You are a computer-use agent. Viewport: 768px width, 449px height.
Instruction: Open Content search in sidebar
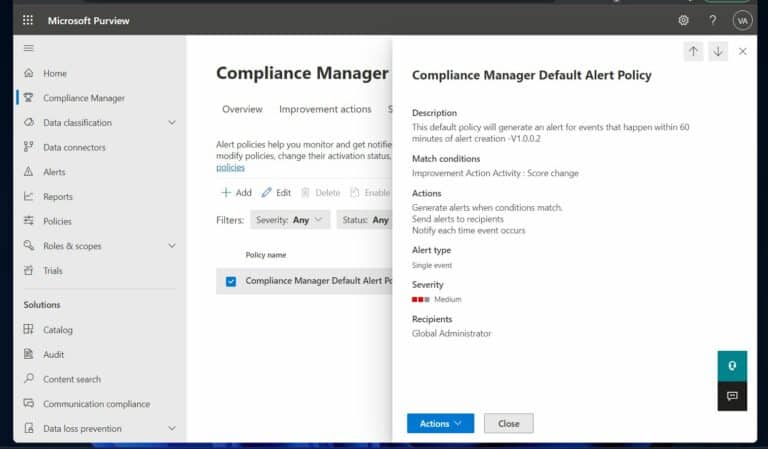click(x=72, y=379)
